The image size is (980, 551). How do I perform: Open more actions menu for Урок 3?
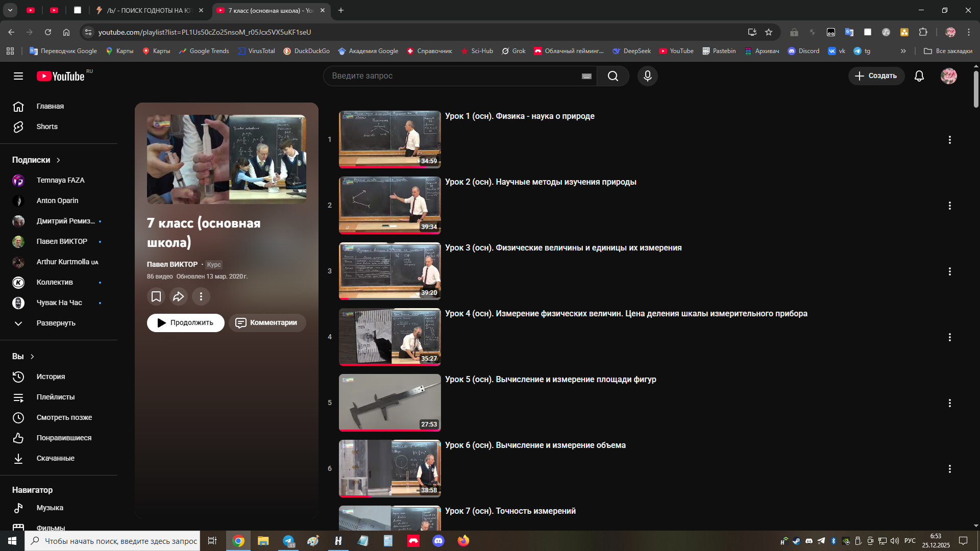(x=949, y=271)
